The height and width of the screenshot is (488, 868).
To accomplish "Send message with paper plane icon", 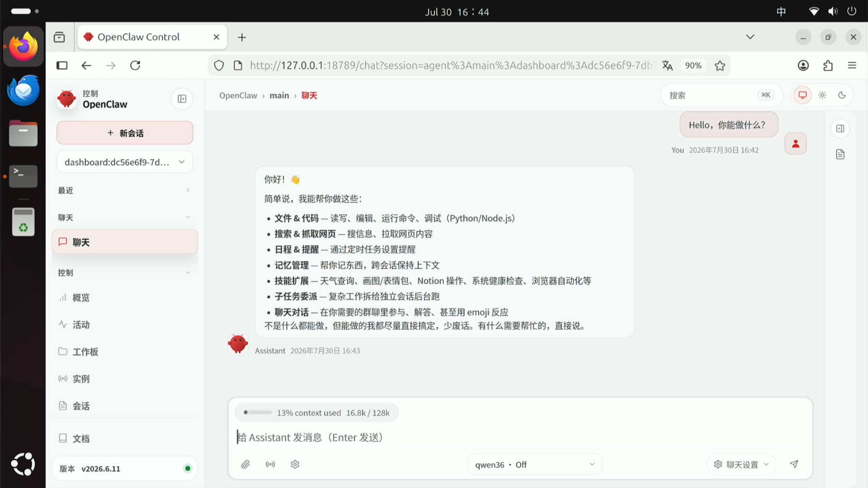I will point(794,464).
